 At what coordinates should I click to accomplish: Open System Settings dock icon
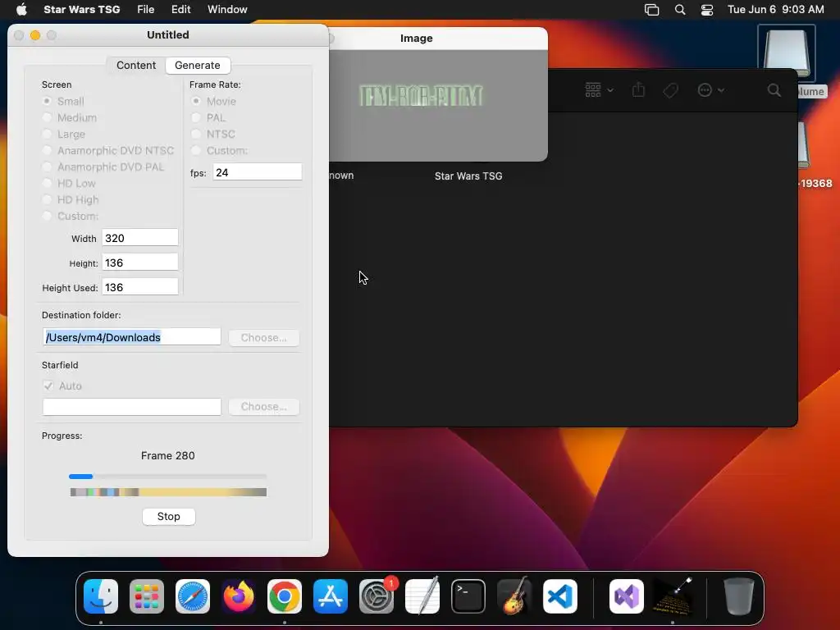[377, 596]
